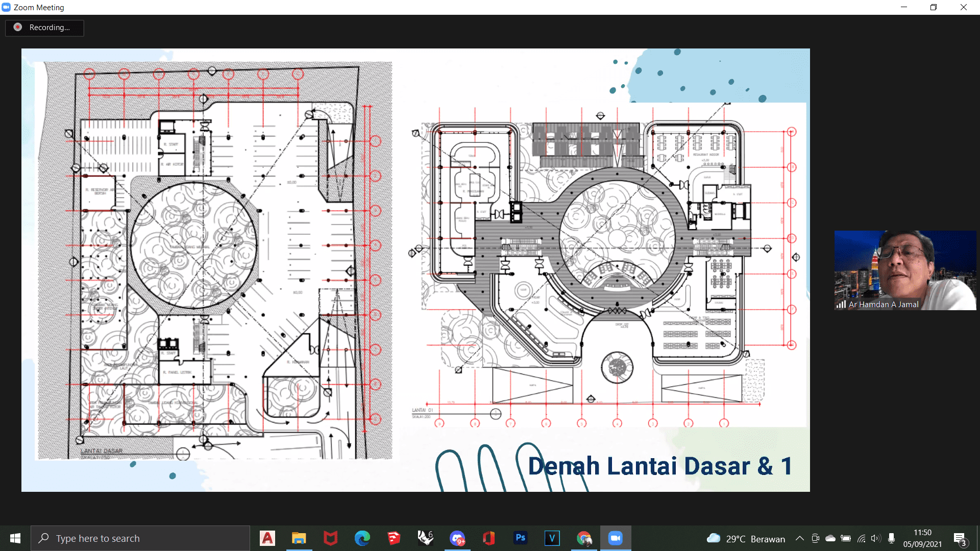This screenshot has height=551, width=980.
Task: Open SketchUp from the taskbar
Action: [394, 538]
